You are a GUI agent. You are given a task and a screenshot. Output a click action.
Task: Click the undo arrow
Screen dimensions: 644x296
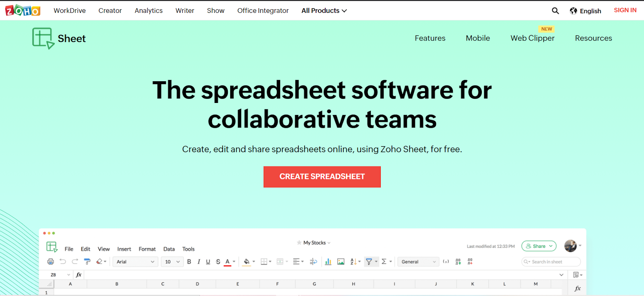[x=63, y=261]
